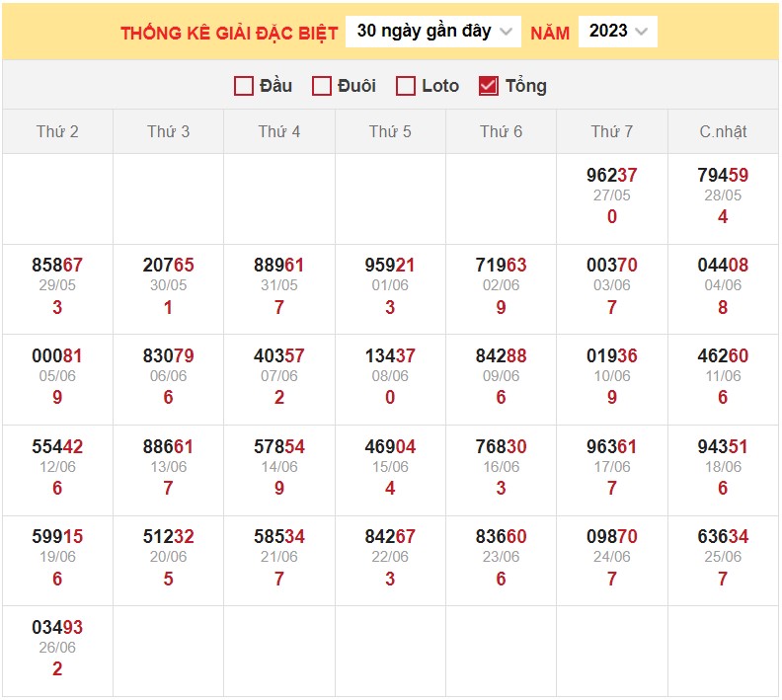Click result 51232 dated 20/06
This screenshot has height=700, width=782.
(168, 537)
